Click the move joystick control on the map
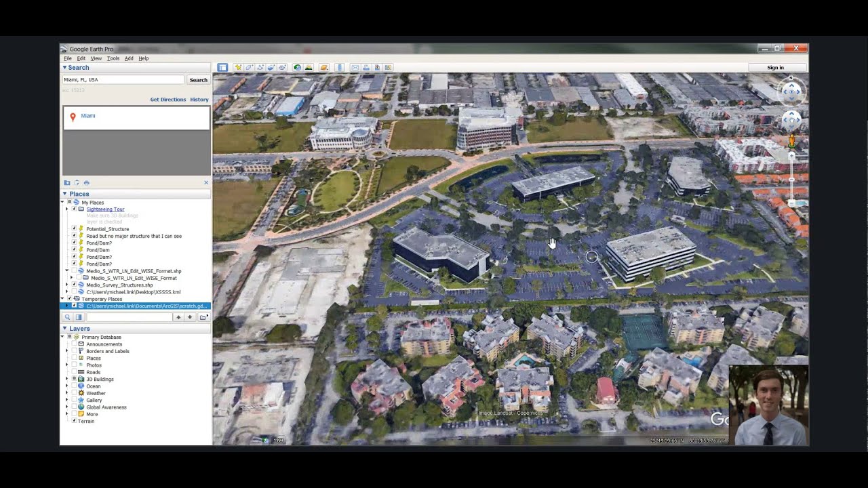 tap(791, 121)
